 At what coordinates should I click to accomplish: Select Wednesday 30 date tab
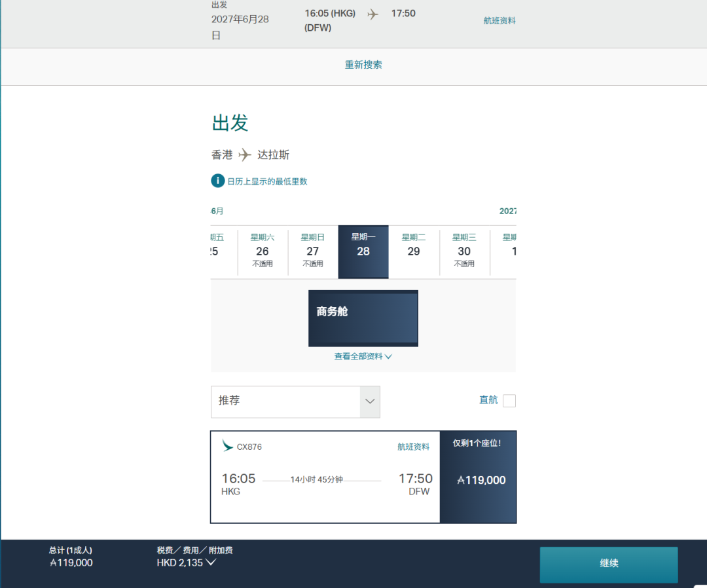pyautogui.click(x=464, y=251)
